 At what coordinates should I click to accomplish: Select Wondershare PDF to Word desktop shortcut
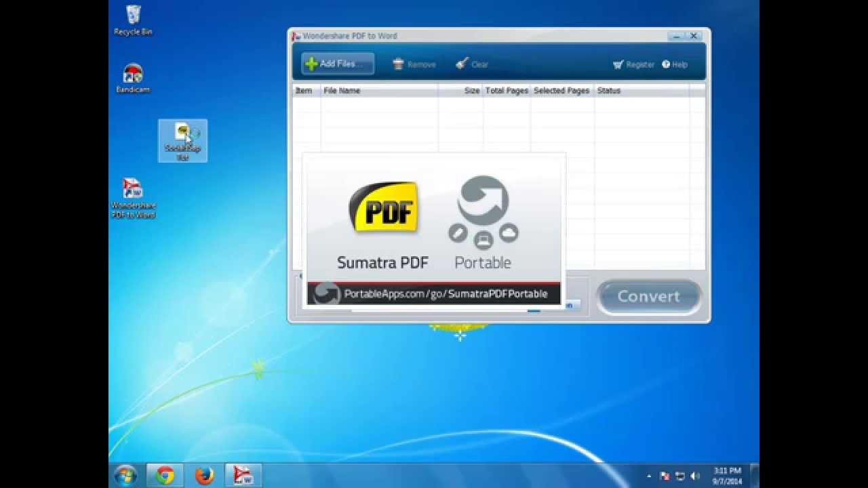click(134, 199)
